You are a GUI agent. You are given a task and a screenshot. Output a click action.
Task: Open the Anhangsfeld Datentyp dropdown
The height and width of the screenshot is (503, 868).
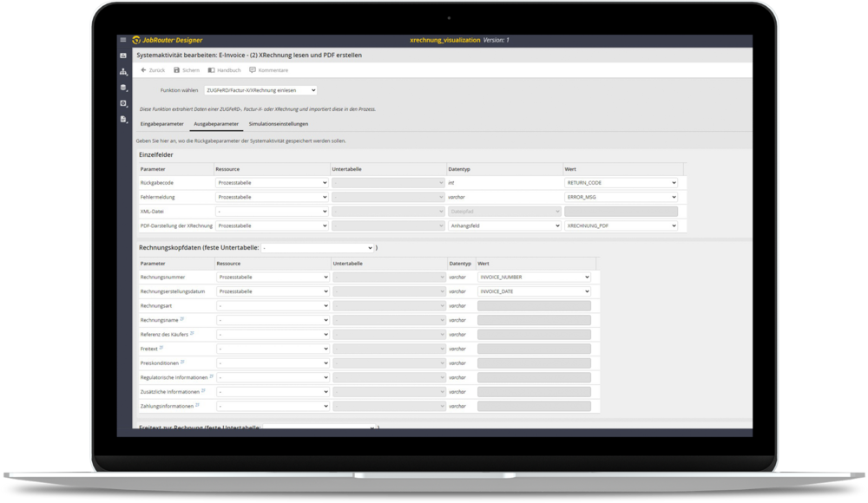(505, 225)
